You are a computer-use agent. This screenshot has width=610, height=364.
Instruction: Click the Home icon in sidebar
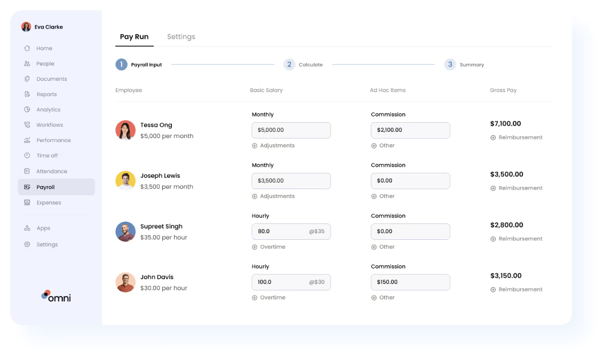[27, 49]
